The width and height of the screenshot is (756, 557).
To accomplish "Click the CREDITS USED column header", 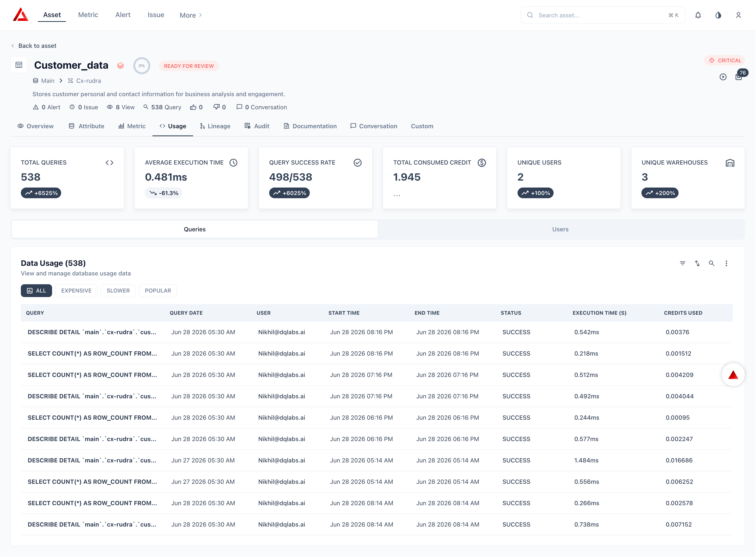I will (x=683, y=313).
